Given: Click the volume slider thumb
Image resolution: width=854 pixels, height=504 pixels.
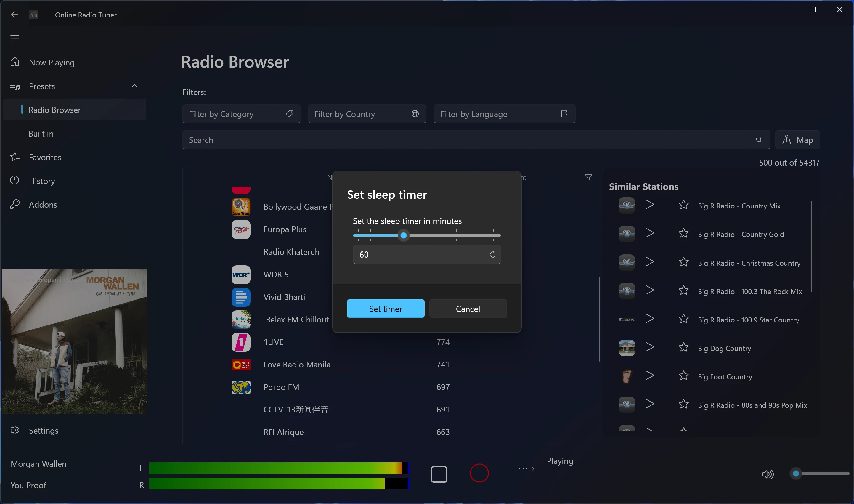Looking at the screenshot, I should (x=796, y=473).
